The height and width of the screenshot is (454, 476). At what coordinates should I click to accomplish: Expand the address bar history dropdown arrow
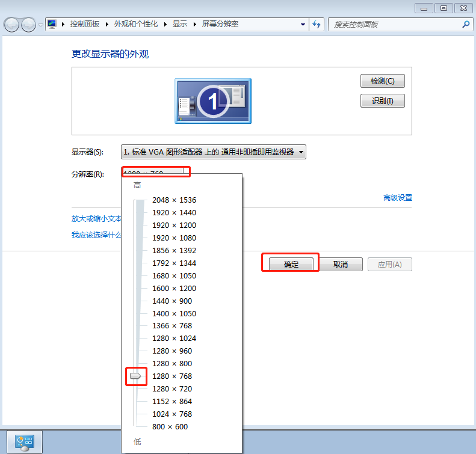[303, 25]
